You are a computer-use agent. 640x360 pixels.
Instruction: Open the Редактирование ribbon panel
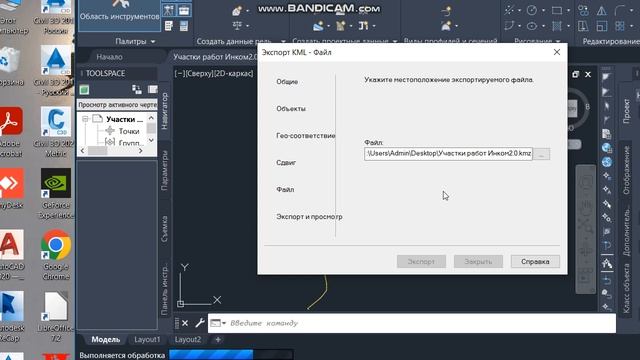point(610,41)
